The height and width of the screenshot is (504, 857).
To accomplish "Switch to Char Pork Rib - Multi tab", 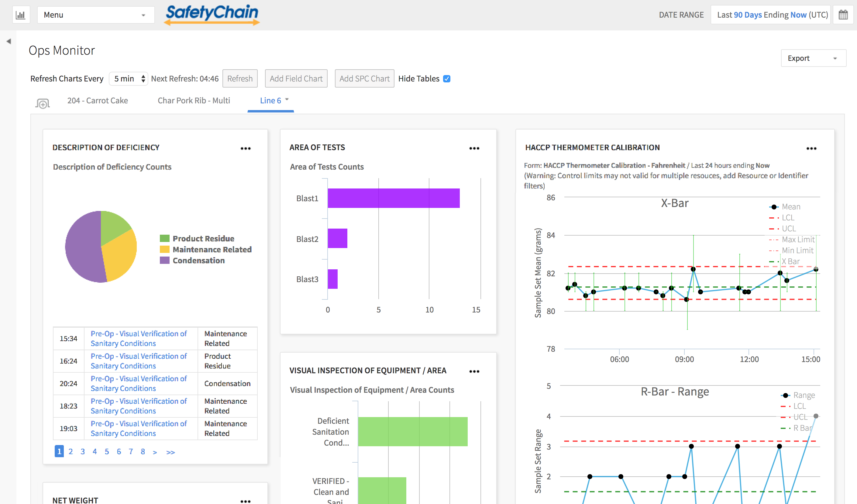I will click(x=194, y=101).
